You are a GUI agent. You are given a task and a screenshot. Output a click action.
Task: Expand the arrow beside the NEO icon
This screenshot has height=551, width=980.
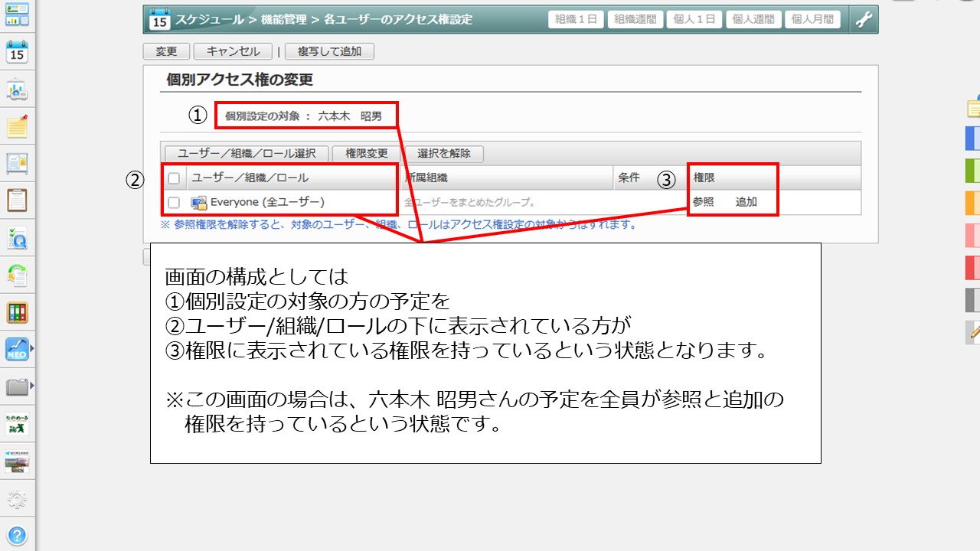[x=31, y=350]
